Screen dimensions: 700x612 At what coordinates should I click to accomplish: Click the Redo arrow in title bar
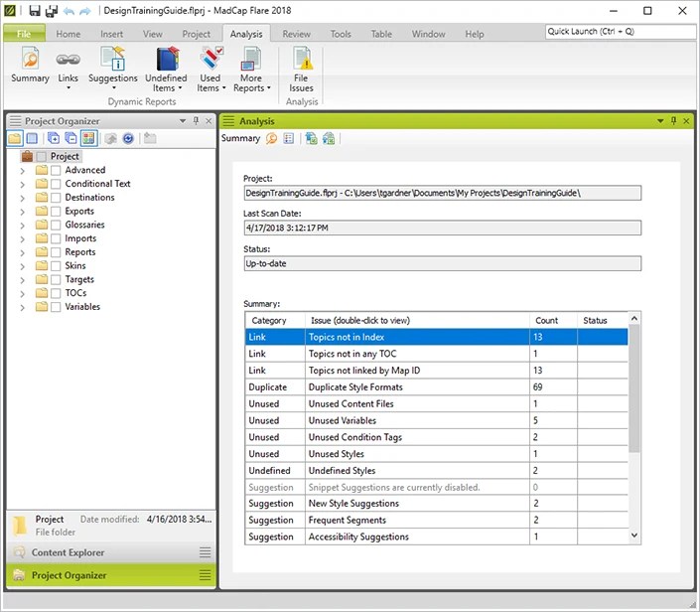(84, 11)
